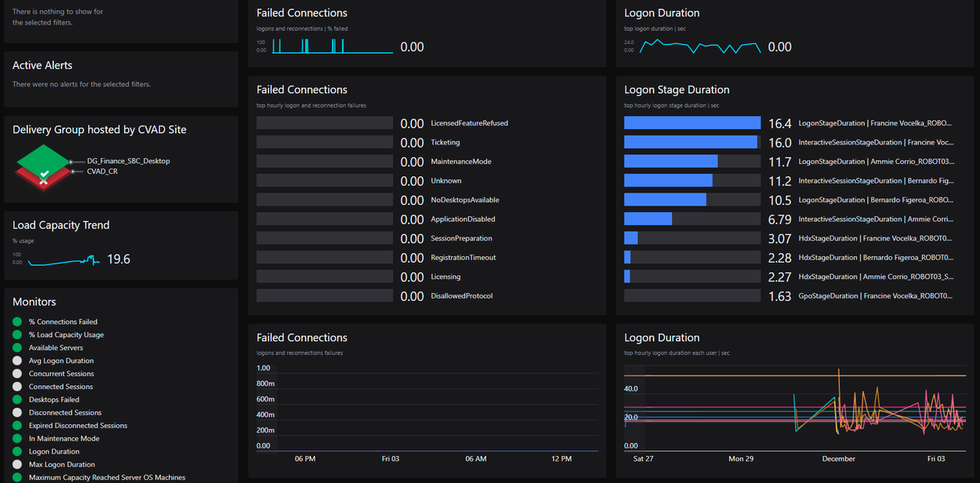Click the Licensing failure row
This screenshot has width=980, height=483.
pos(359,277)
